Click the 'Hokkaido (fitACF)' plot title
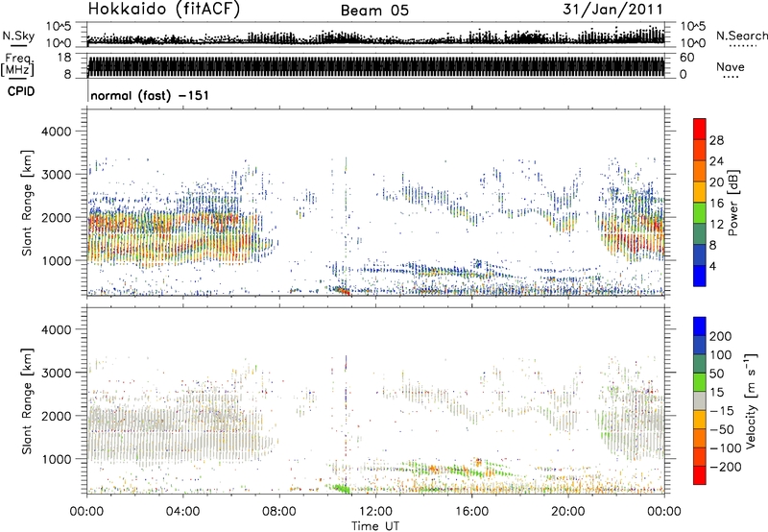The height and width of the screenshot is (532, 768). click(164, 9)
